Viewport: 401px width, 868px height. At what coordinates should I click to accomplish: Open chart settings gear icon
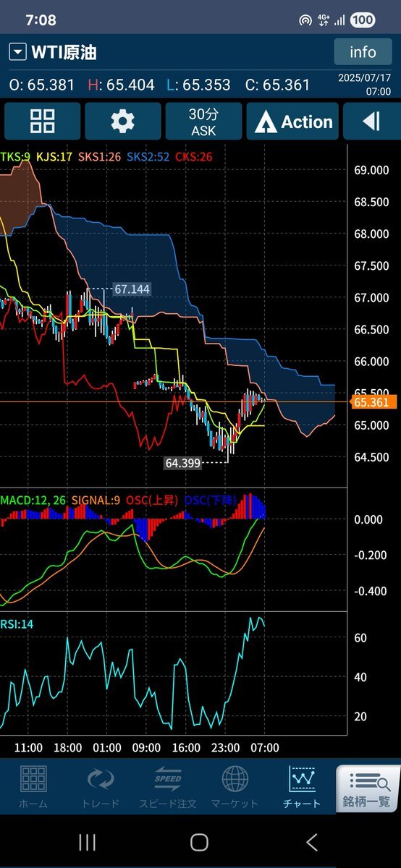pyautogui.click(x=123, y=122)
